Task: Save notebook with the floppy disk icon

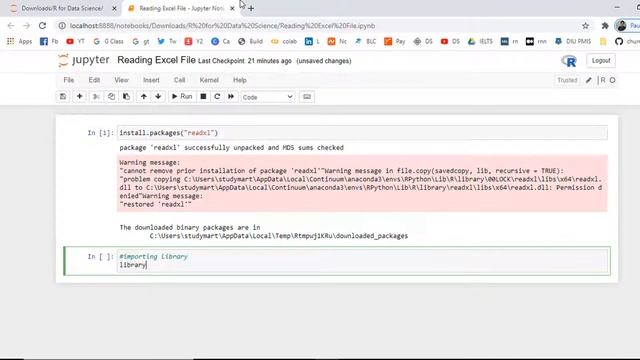Action: pos(63,97)
